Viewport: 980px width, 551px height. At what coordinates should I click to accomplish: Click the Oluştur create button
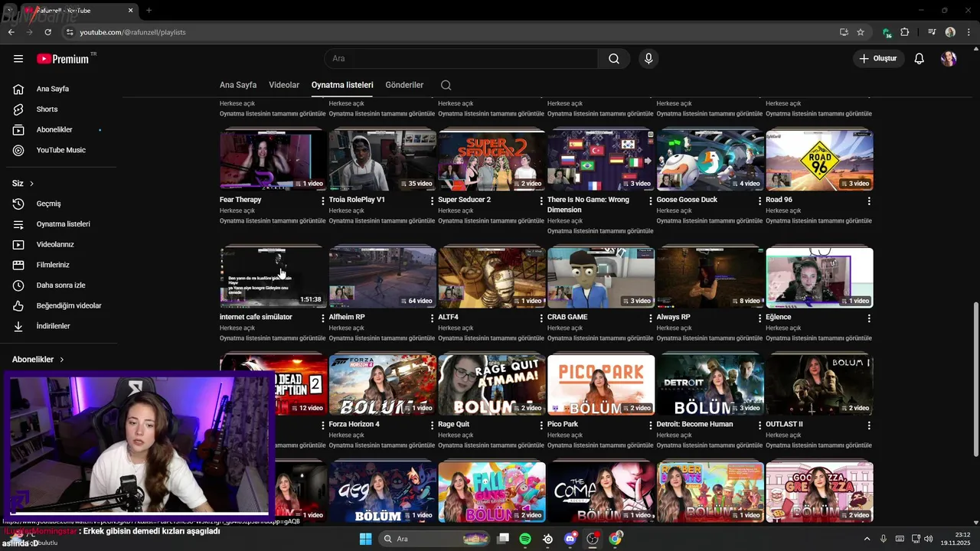(x=879, y=59)
